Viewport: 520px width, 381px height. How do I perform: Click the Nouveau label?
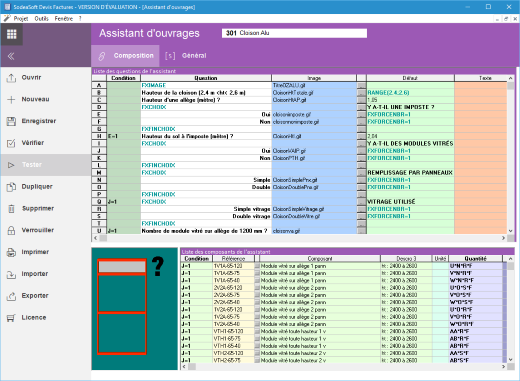pyautogui.click(x=35, y=99)
